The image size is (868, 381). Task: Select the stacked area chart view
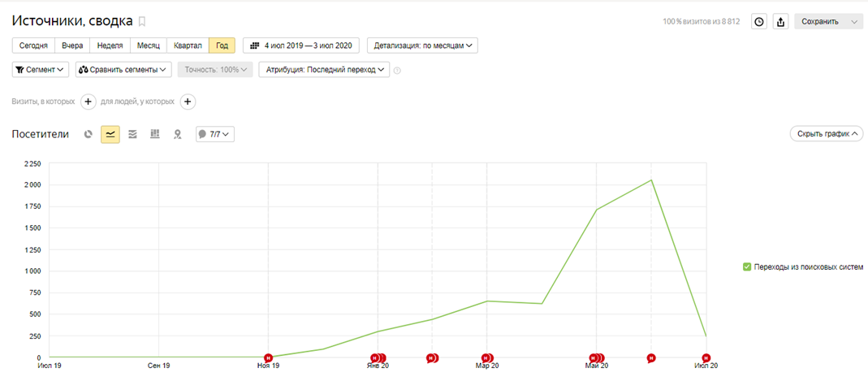(132, 134)
